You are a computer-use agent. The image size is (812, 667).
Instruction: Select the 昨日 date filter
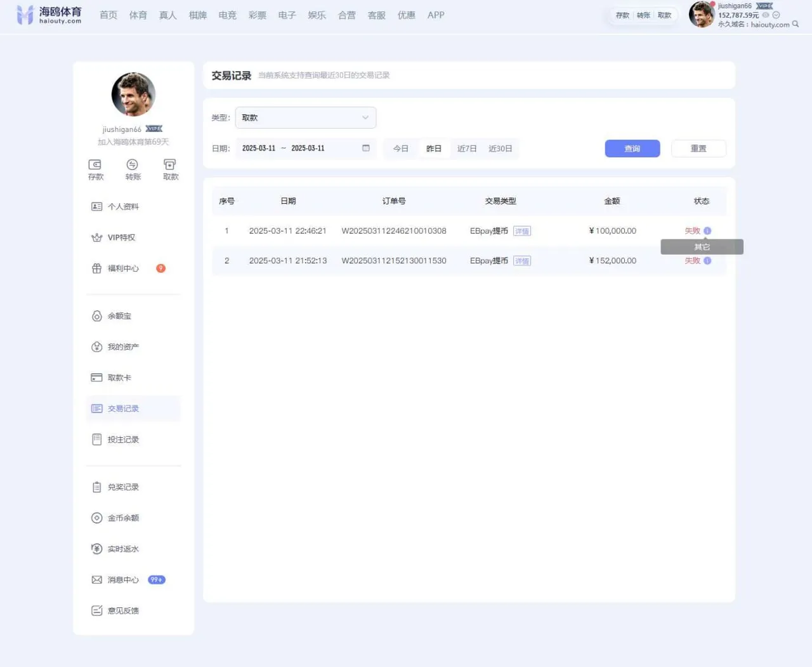coord(434,148)
